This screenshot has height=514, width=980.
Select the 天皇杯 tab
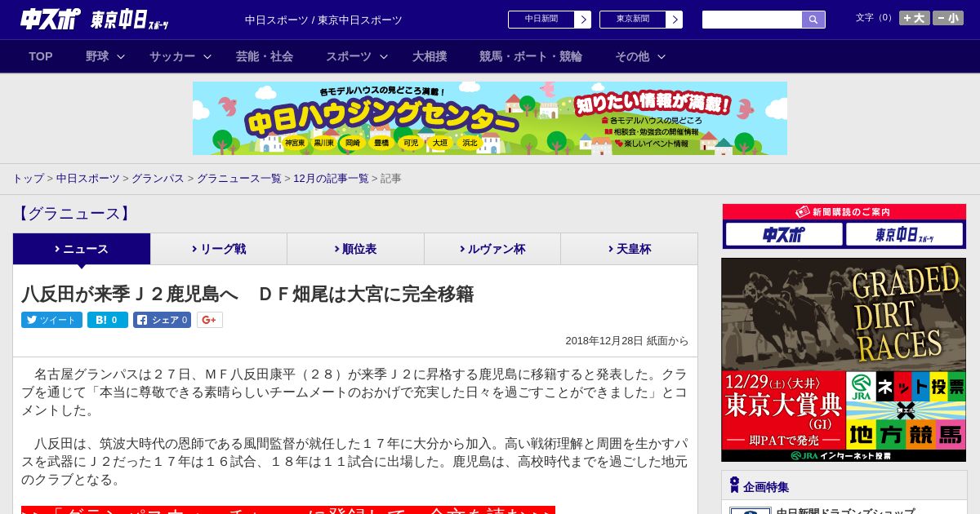point(629,249)
